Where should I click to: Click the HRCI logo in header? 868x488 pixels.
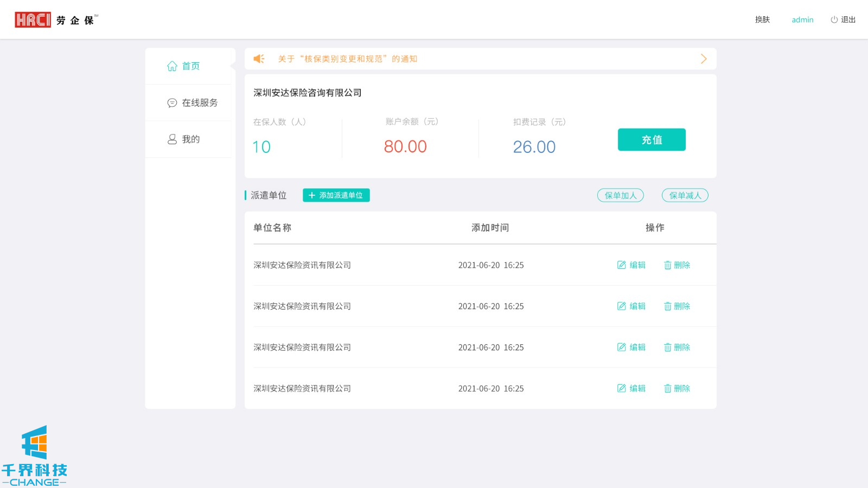[x=33, y=20]
